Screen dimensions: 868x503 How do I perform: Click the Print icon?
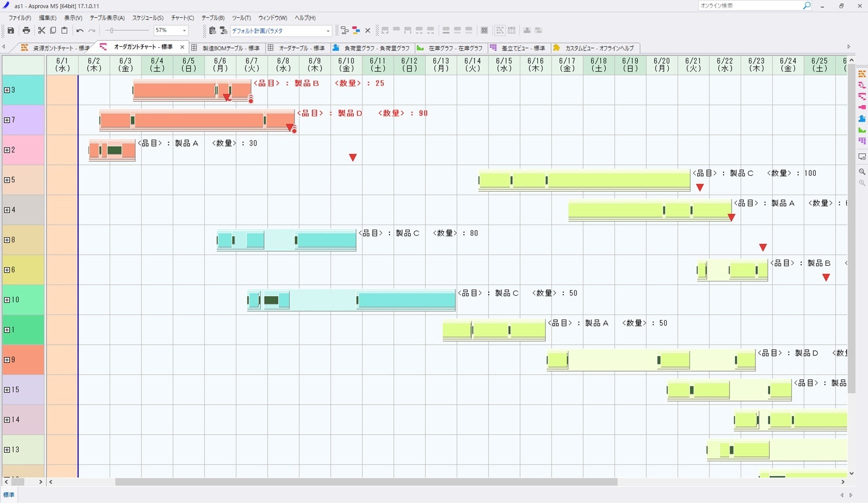(x=26, y=31)
